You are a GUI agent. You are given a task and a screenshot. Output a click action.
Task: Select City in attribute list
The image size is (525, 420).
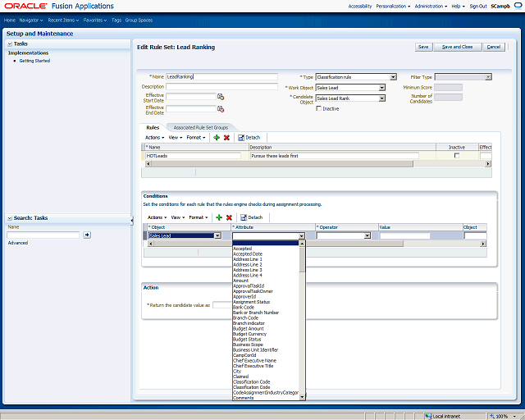tap(237, 371)
